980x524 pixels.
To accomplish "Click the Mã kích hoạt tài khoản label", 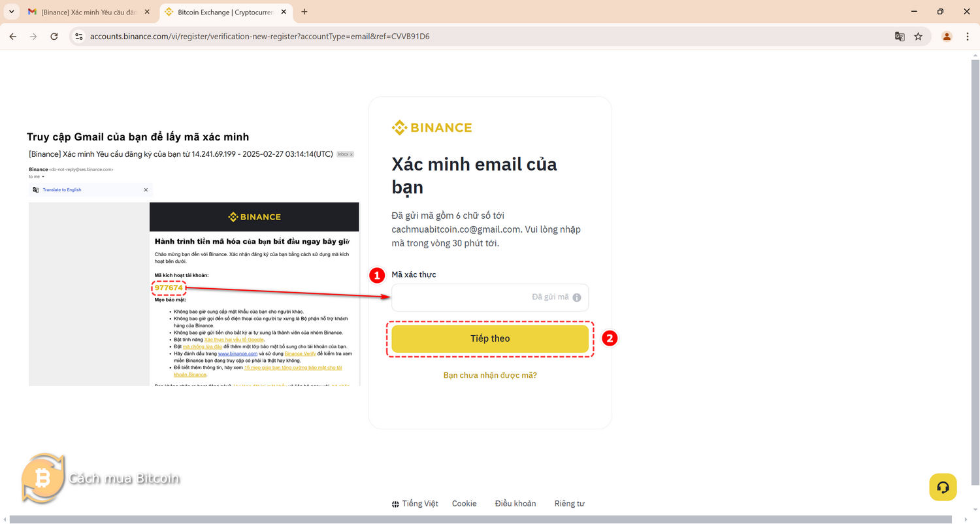I will click(182, 275).
